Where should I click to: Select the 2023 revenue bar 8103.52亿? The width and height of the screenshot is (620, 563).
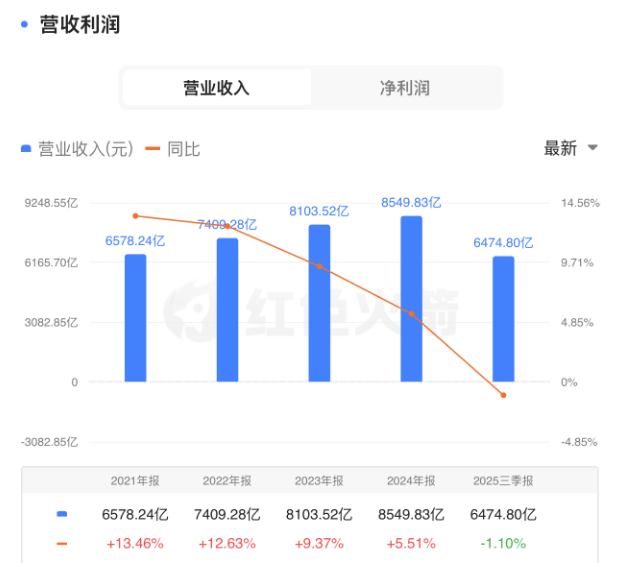pos(319,303)
